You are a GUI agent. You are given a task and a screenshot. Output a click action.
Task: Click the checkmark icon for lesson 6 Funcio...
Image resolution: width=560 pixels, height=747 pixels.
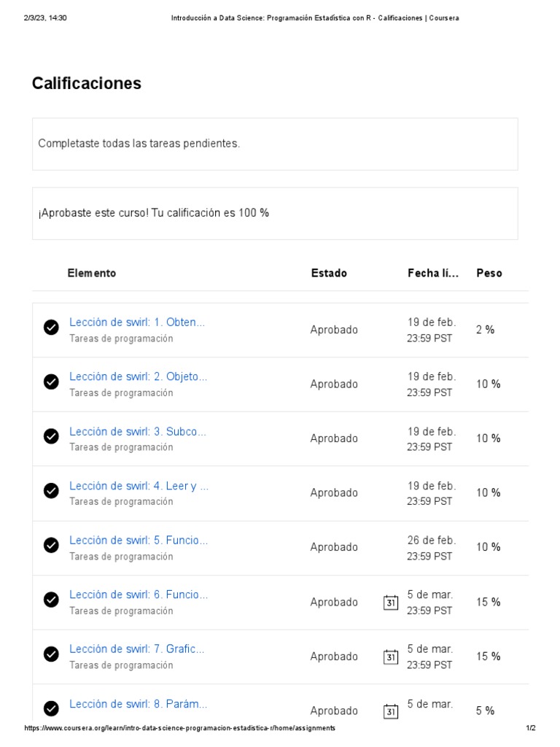pos(51,600)
